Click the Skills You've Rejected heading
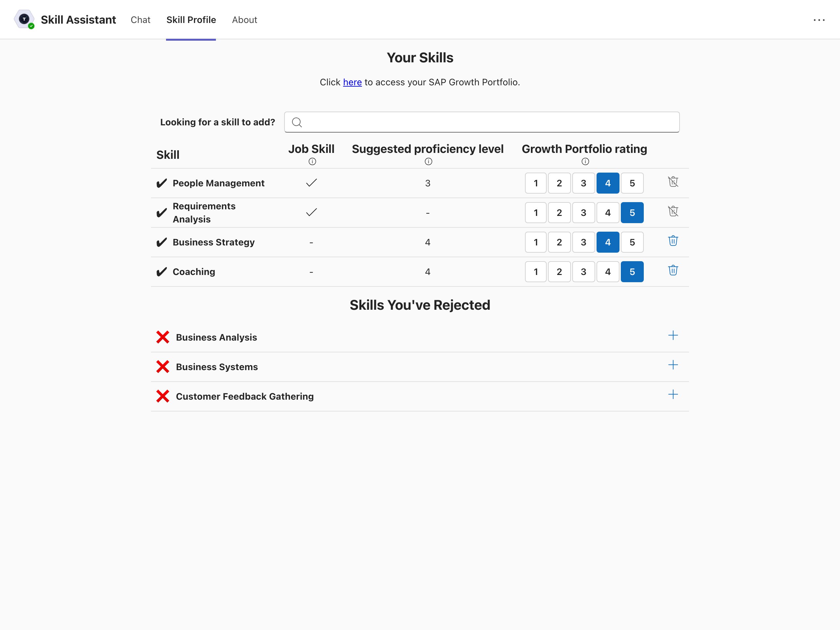840x630 pixels. [420, 305]
